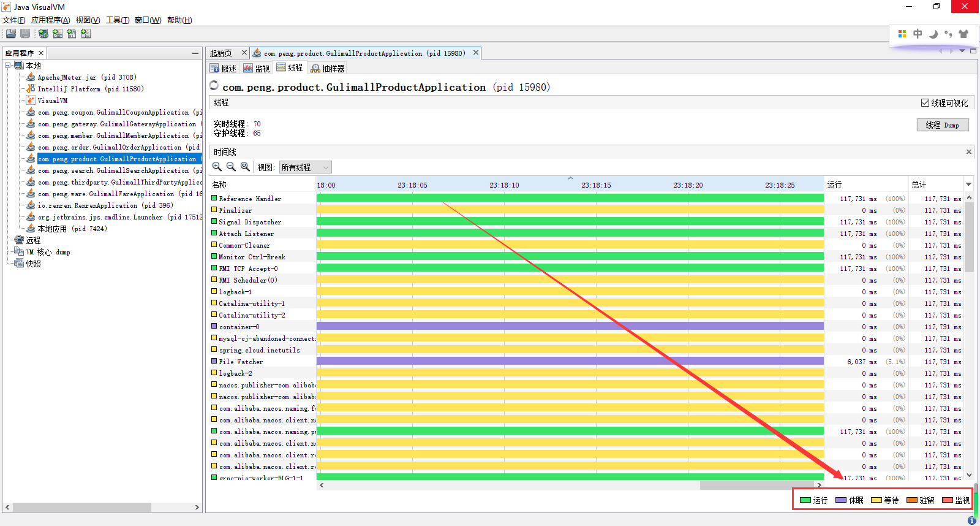Click the orange 驻留 park legend swatch

(x=912, y=500)
